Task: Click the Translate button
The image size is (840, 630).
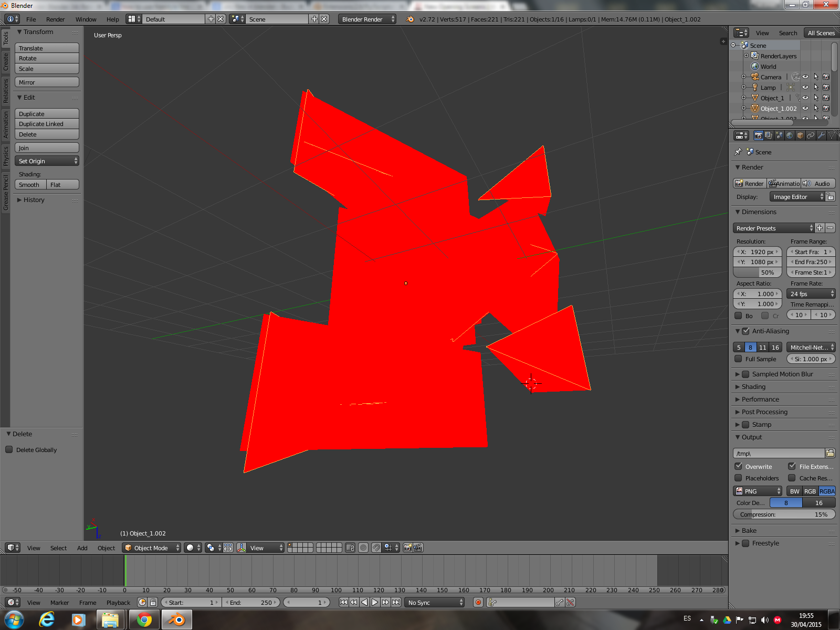Action: tap(47, 48)
